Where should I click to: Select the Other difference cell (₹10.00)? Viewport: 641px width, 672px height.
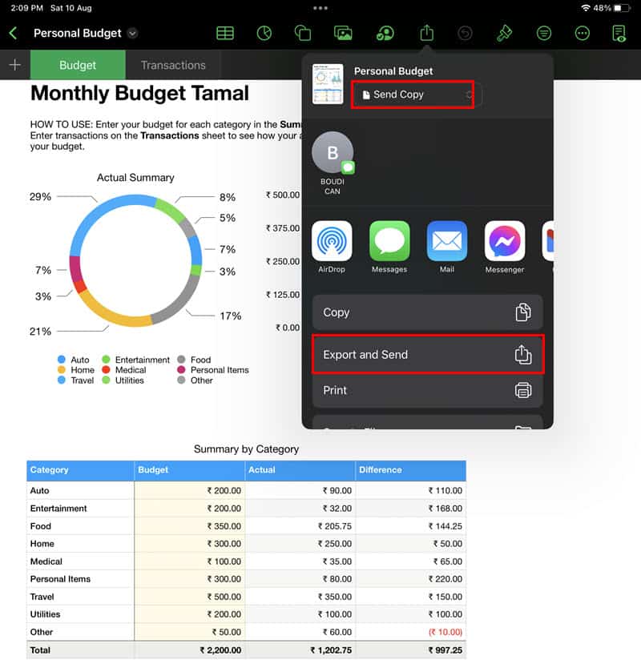tap(411, 632)
